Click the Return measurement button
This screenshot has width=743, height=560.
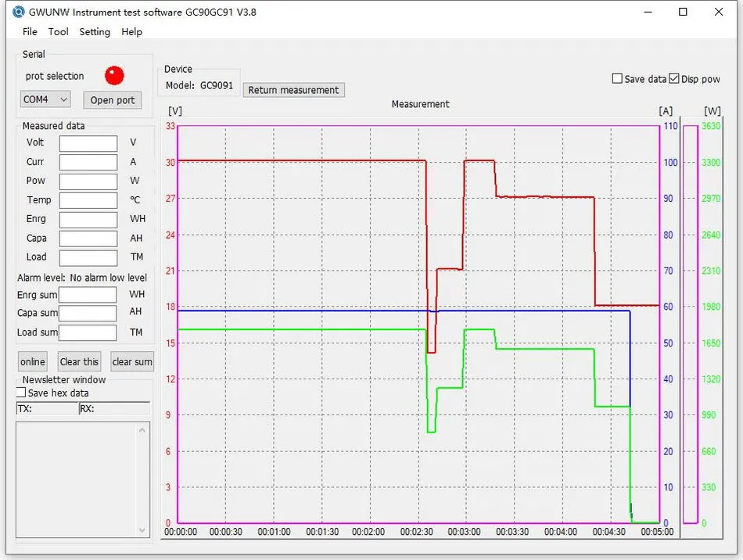(x=293, y=90)
